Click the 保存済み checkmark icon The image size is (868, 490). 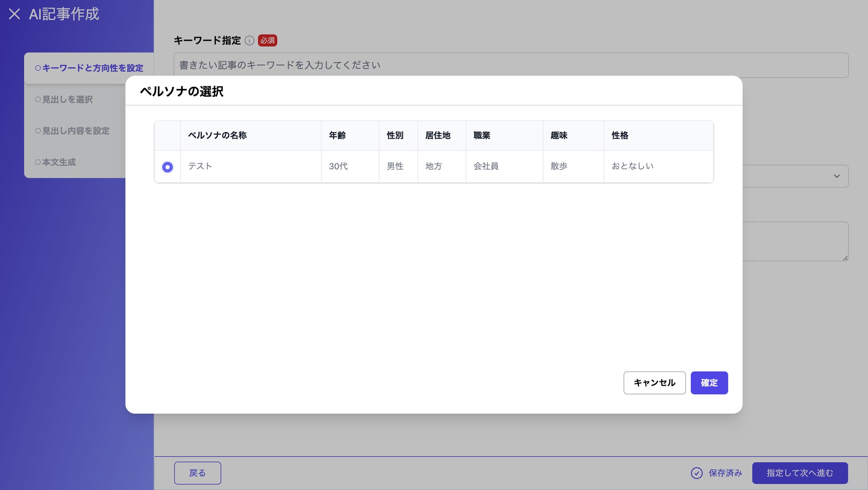(x=697, y=473)
